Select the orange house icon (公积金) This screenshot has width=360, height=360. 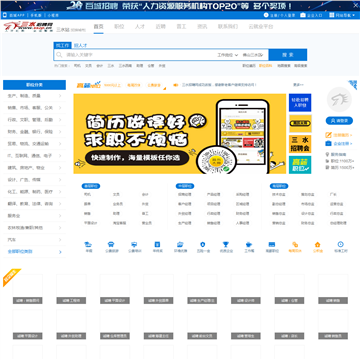coord(318,244)
